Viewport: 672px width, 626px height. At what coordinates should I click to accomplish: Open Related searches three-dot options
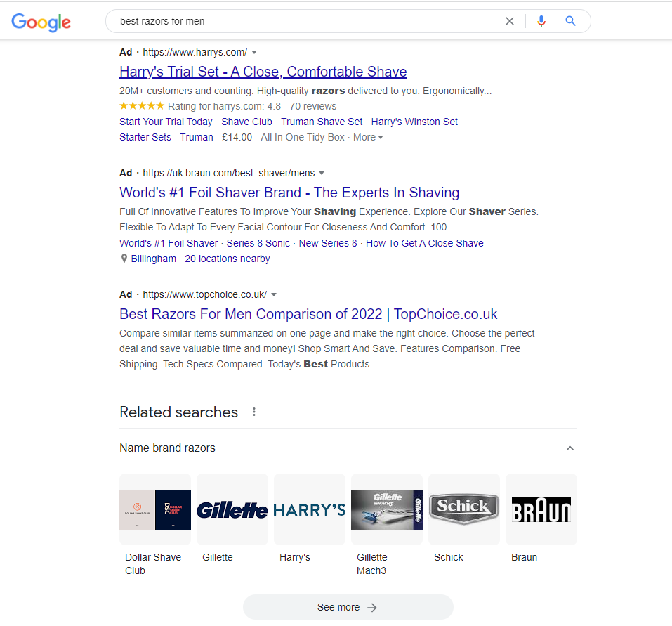pyautogui.click(x=254, y=412)
